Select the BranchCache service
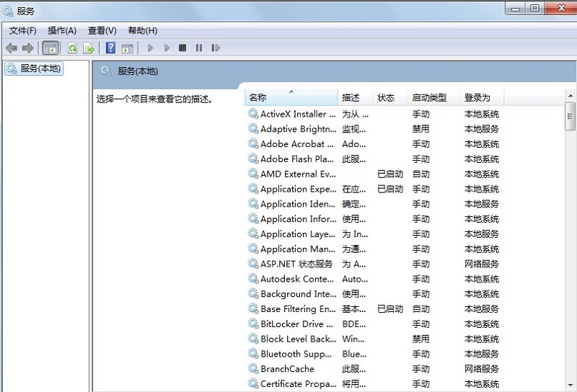Viewport: 577px width, 392px height. coord(374,369)
